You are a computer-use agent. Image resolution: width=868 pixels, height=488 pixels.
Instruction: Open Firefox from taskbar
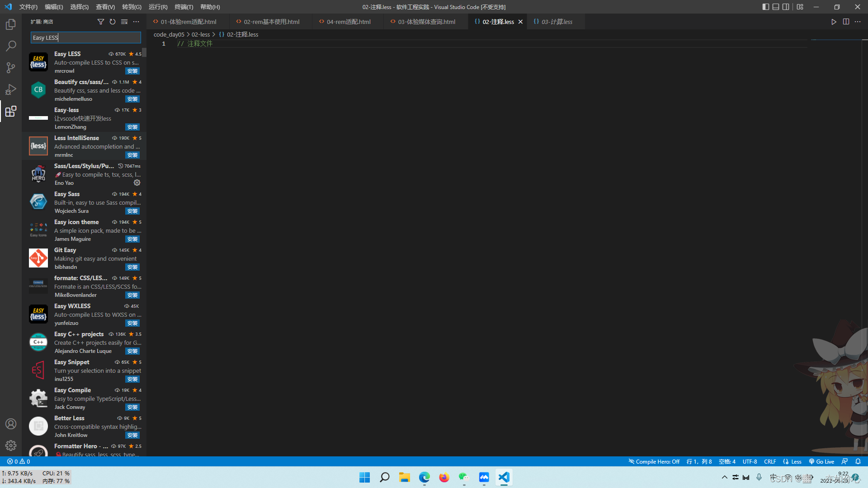(444, 477)
